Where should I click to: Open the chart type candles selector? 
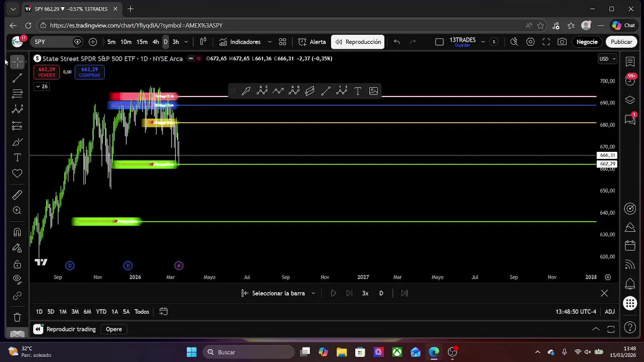[x=203, y=42]
